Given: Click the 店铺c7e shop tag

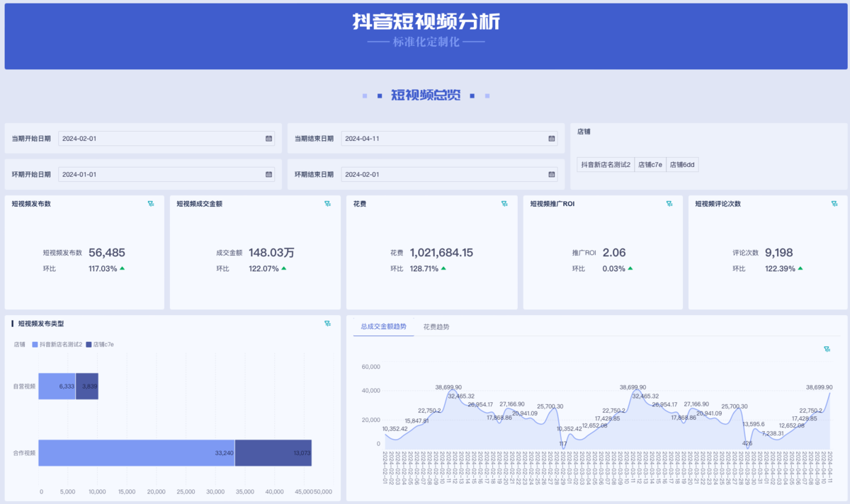Looking at the screenshot, I should [650, 164].
